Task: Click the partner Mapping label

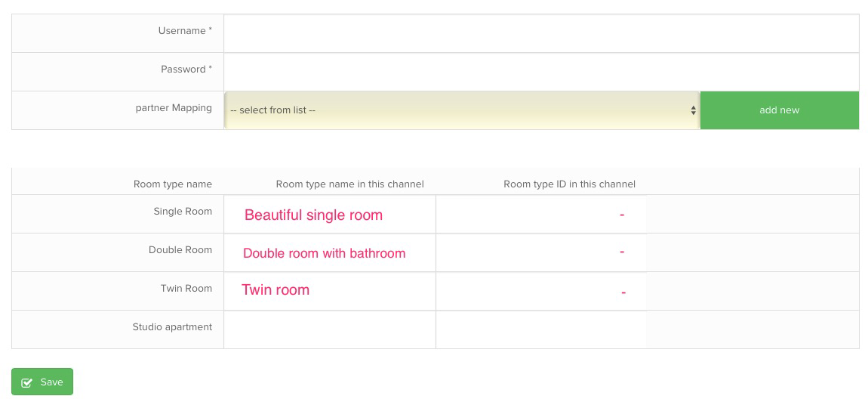Action: [174, 108]
